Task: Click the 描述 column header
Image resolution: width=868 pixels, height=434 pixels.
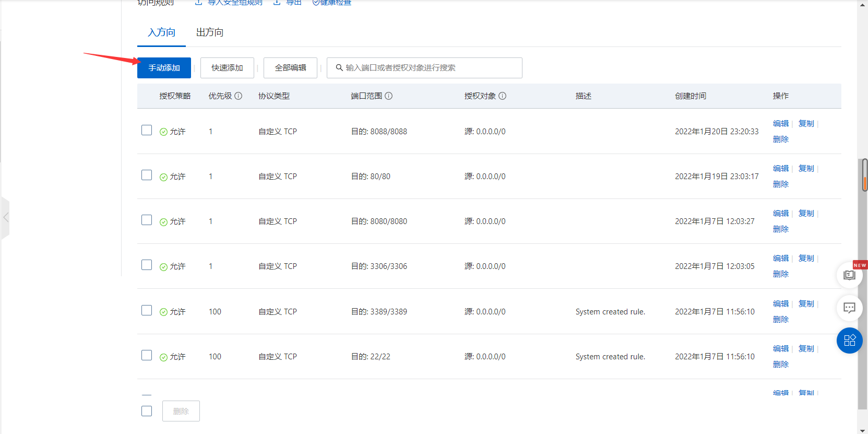Action: coord(584,96)
